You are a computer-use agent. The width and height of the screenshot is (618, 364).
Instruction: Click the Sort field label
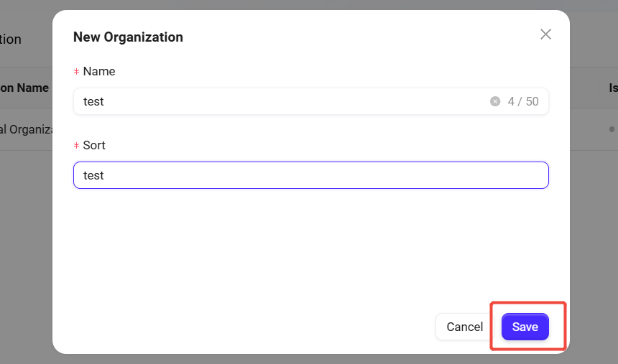click(94, 145)
